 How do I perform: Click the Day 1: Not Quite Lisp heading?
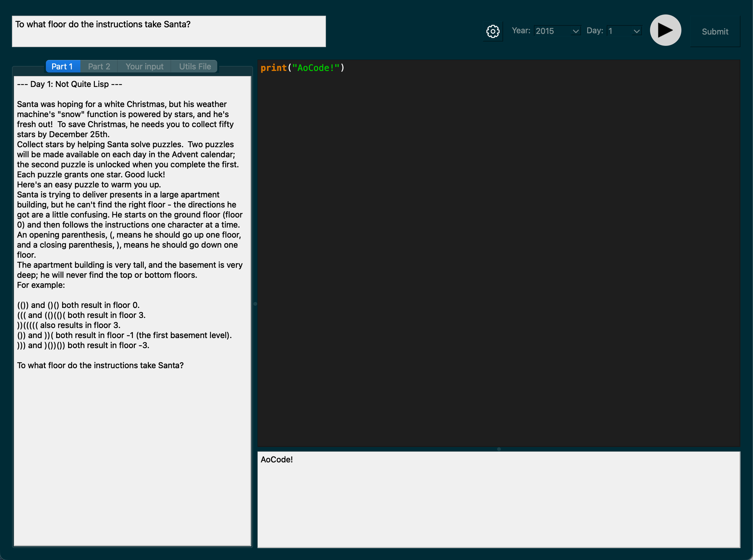click(69, 84)
